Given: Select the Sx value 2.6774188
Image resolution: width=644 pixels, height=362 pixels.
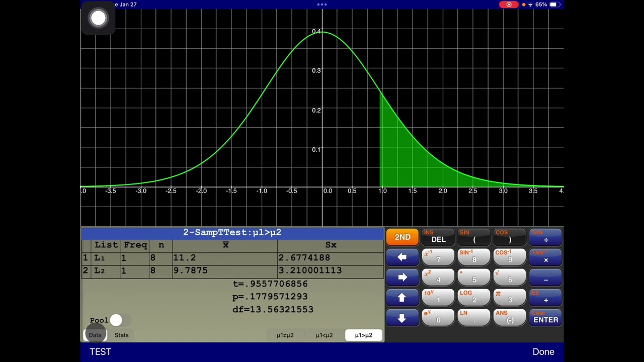Looking at the screenshot, I should click(x=330, y=257).
